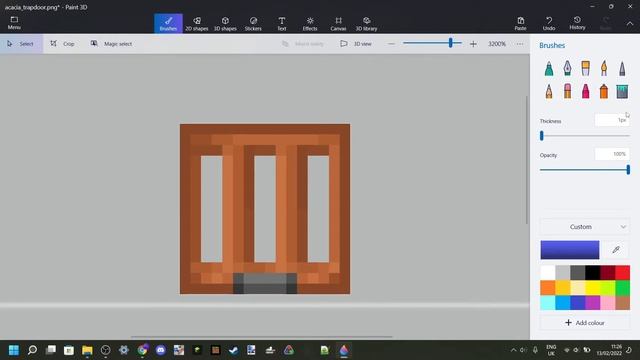Toggle 3D view
This screenshot has width=640, height=360.
[356, 44]
